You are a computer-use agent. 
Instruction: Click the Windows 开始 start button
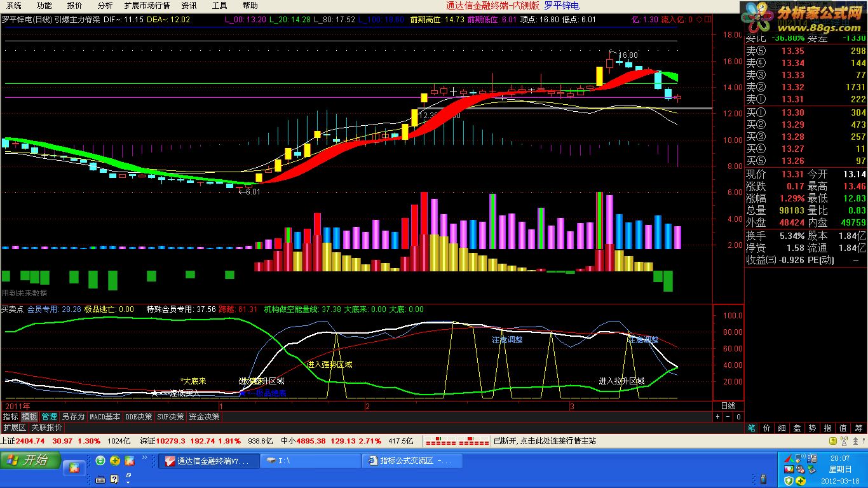point(31,460)
